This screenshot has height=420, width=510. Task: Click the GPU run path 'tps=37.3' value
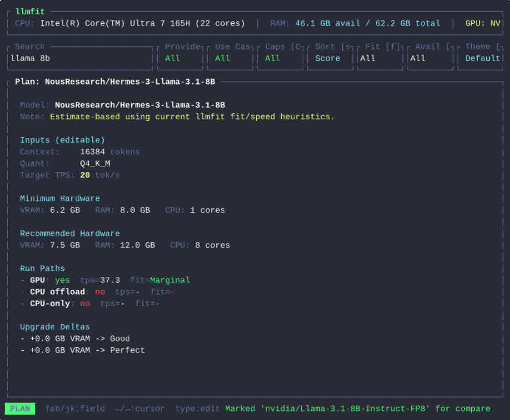pos(100,280)
